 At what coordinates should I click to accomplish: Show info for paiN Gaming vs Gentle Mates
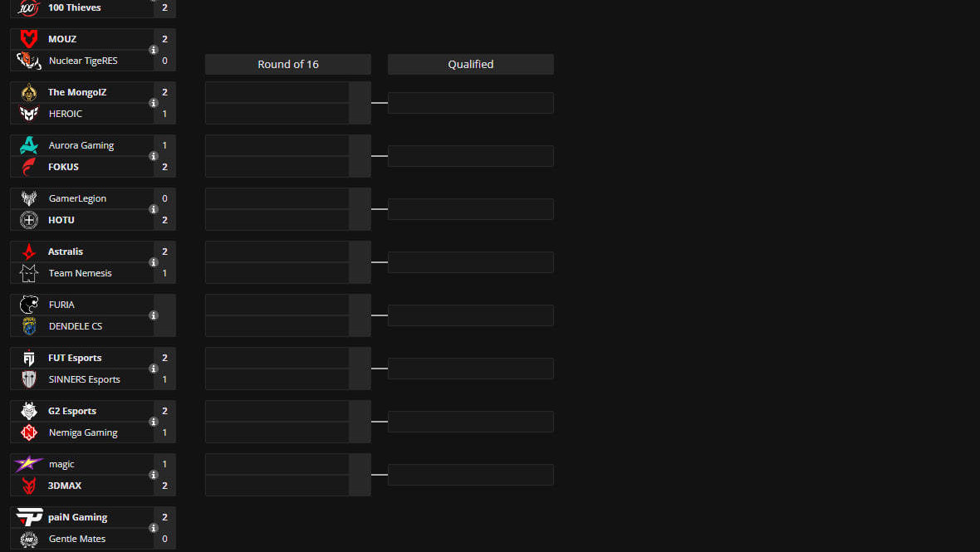(x=153, y=528)
